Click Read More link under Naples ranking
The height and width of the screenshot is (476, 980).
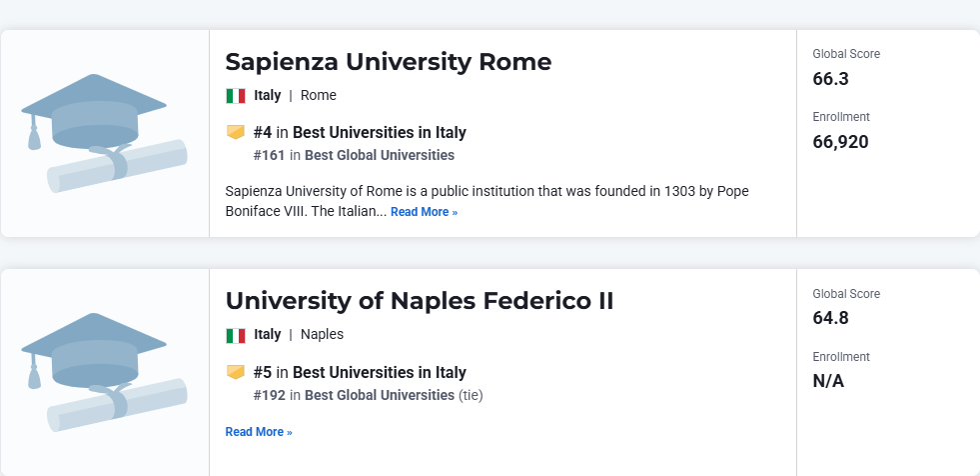pyautogui.click(x=259, y=432)
